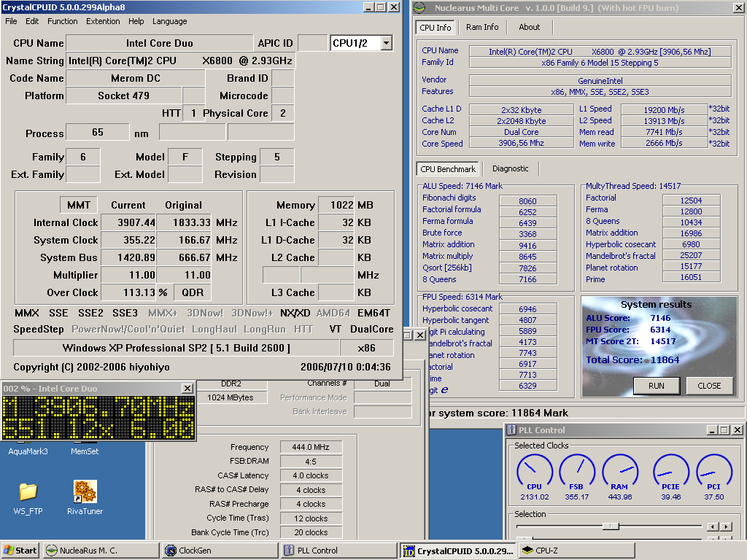Click the RUN benchmark button
The image size is (747, 560).
click(x=657, y=386)
